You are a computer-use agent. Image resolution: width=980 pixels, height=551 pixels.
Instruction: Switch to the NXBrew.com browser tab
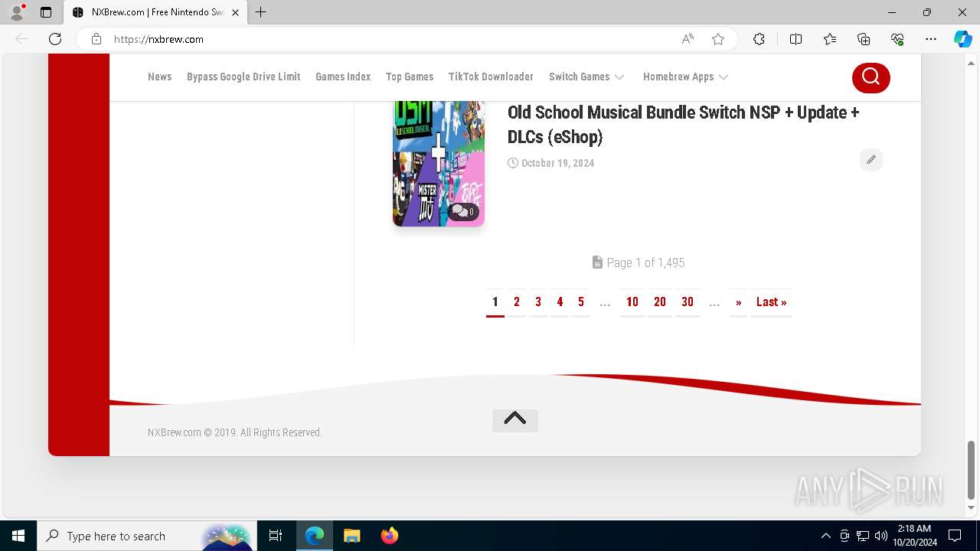click(155, 12)
